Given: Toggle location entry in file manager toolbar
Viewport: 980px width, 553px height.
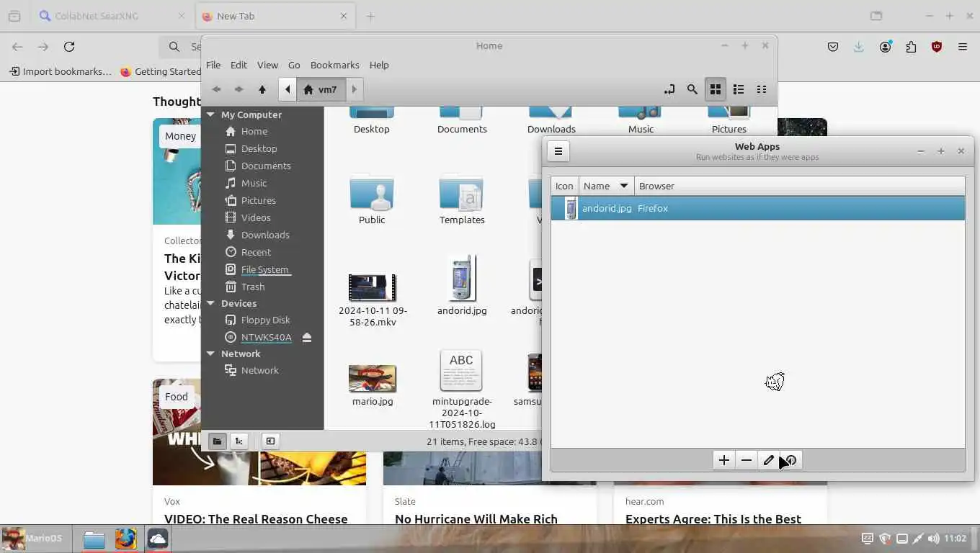Looking at the screenshot, I should pyautogui.click(x=669, y=89).
